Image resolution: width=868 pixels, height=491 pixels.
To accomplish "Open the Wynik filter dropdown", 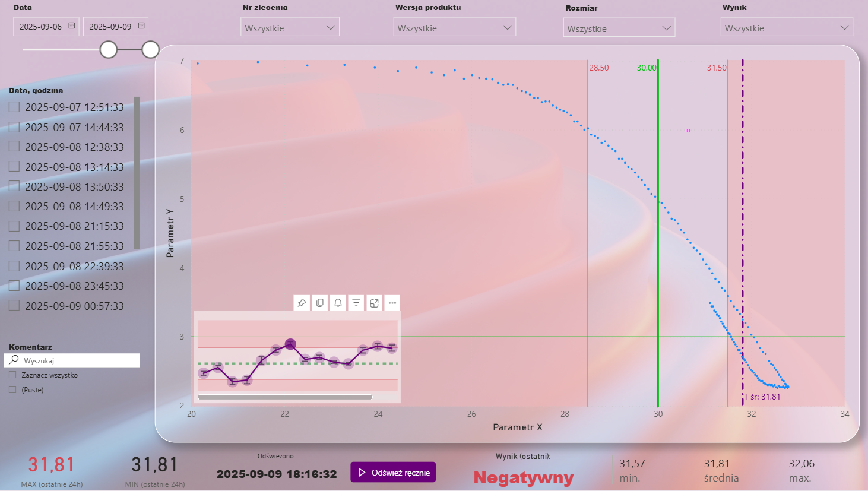I will click(786, 27).
